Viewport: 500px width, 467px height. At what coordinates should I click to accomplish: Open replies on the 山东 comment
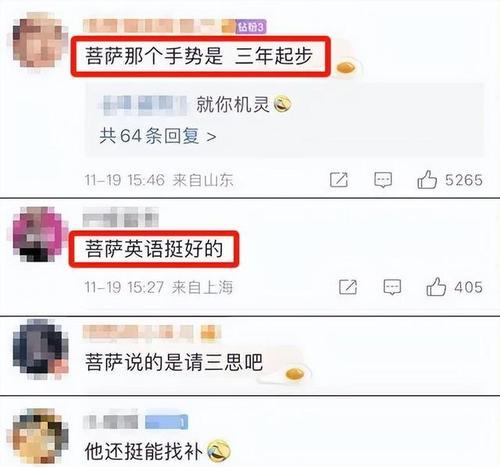pyautogui.click(x=383, y=180)
